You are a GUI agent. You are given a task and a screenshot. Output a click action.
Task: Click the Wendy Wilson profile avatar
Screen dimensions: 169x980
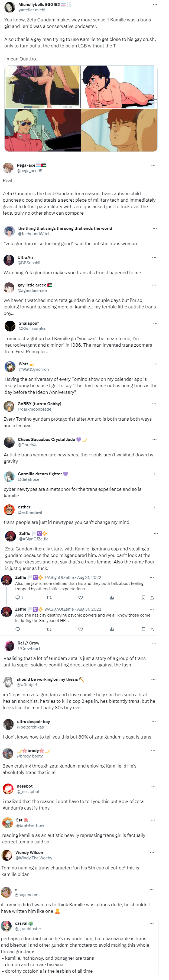point(7,855)
